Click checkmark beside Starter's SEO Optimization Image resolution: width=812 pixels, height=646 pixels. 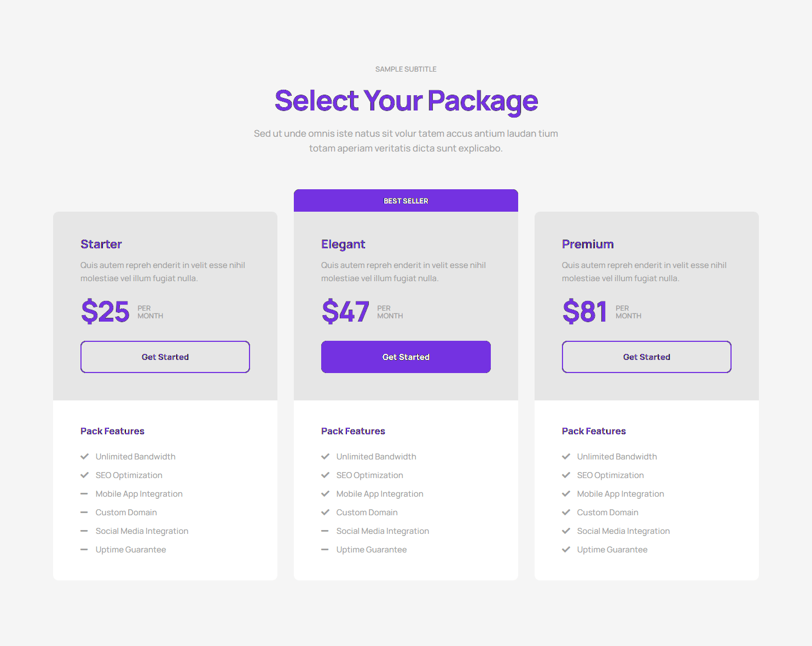click(x=84, y=475)
